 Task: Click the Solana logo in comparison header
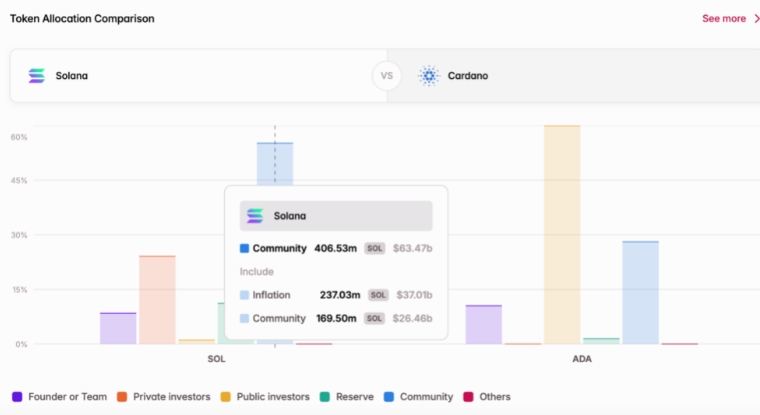[x=37, y=76]
